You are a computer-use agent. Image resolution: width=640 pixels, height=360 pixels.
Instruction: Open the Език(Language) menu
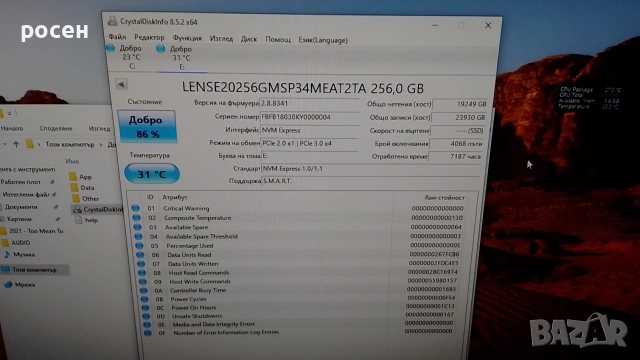[323, 40]
